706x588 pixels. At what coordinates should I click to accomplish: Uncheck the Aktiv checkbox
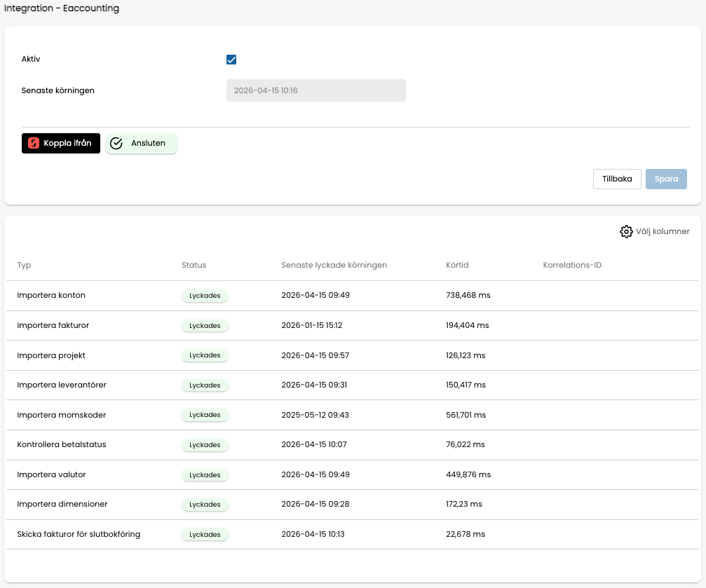point(231,60)
